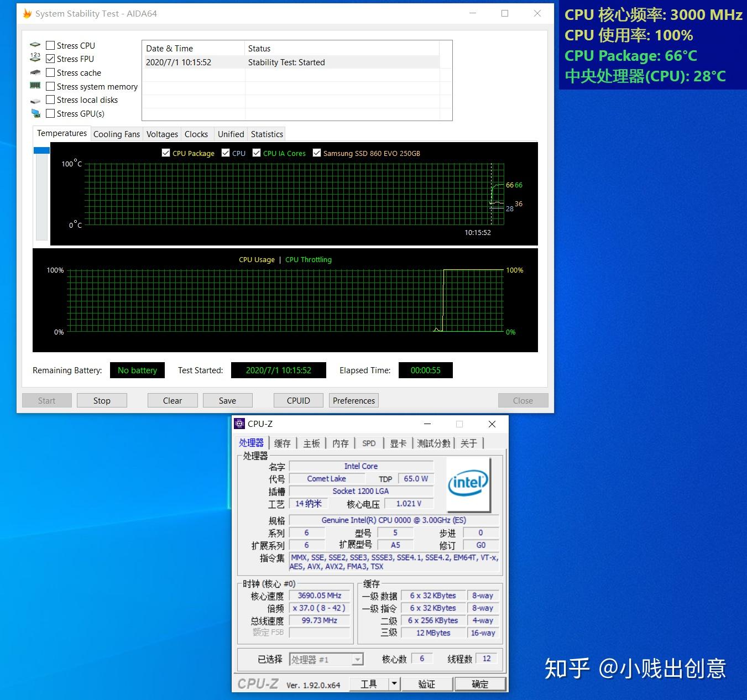
Task: Open the 内存 tab in CPU-Z
Action: 341,443
